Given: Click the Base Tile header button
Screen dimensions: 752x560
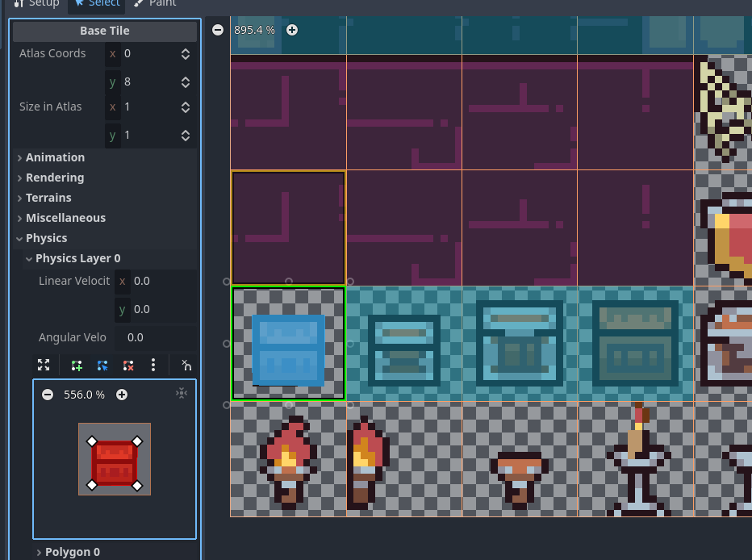Looking at the screenshot, I should tap(105, 31).
